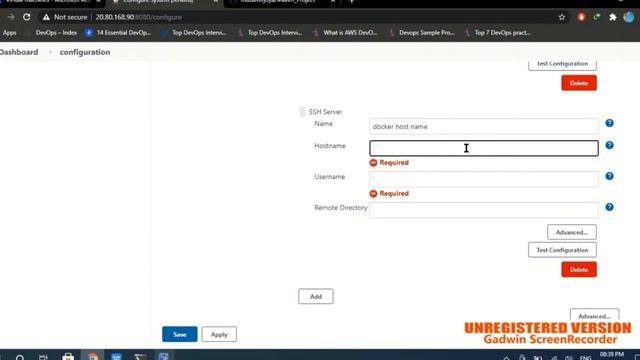Open a new browser tab
This screenshot has height=360, width=640.
tap(351, 2)
